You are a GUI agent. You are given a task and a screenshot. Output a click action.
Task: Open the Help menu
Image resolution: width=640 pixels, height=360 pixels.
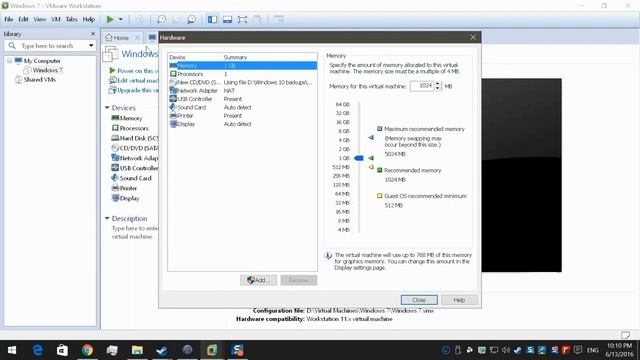(x=89, y=19)
